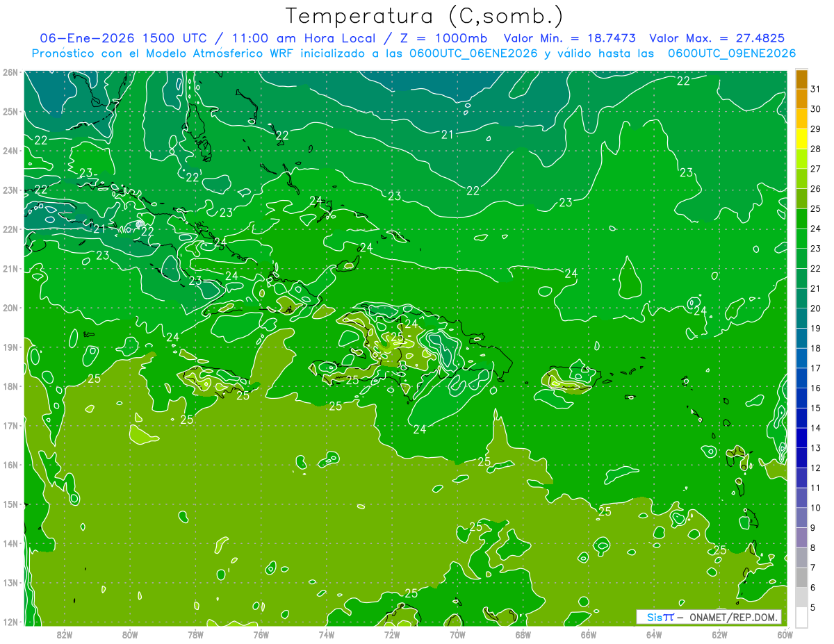Click the "Temperatura (C,somb.)" chart title
This screenshot has height=644, width=834.
425,16
